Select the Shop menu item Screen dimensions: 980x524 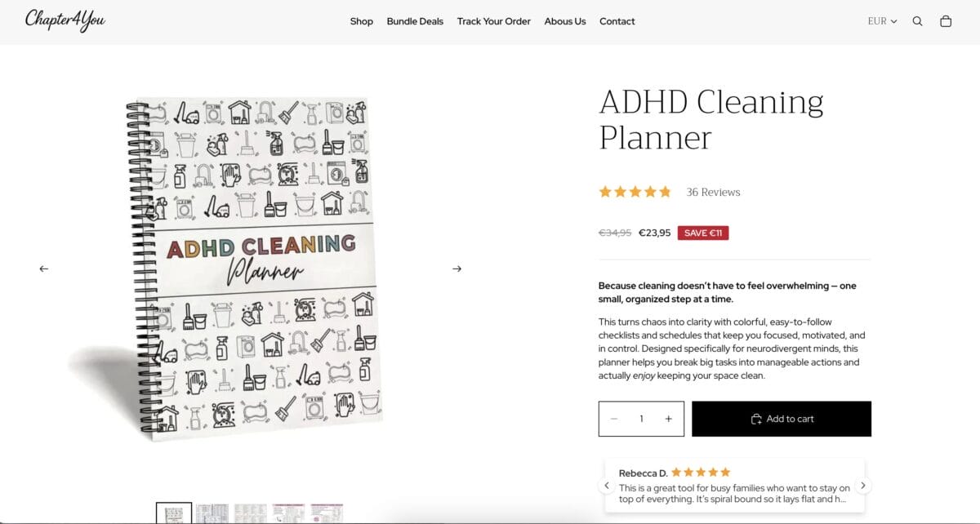pyautogui.click(x=361, y=21)
